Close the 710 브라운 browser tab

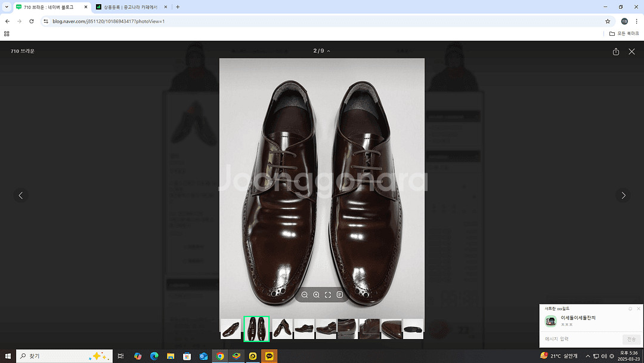(85, 7)
